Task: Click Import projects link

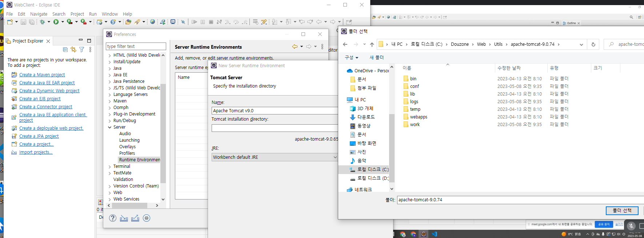Action: click(x=36, y=152)
